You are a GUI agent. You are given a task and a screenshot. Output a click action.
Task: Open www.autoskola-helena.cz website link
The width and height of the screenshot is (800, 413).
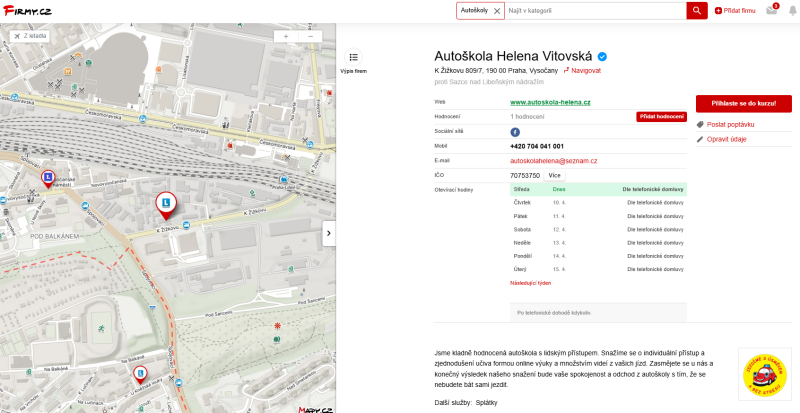[550, 103]
